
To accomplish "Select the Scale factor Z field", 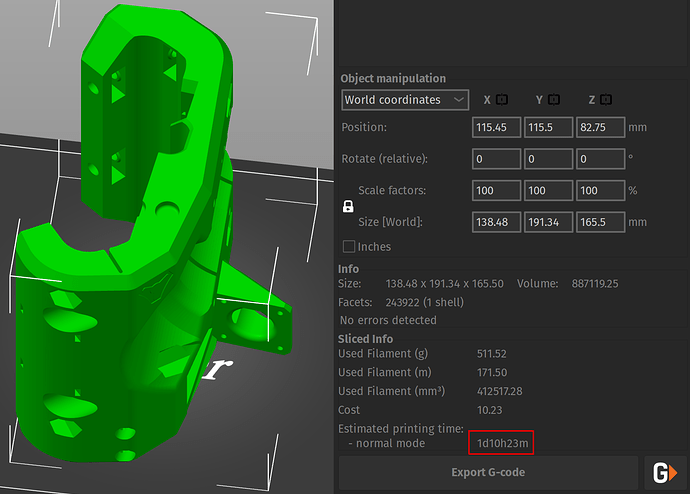I will 600,190.
